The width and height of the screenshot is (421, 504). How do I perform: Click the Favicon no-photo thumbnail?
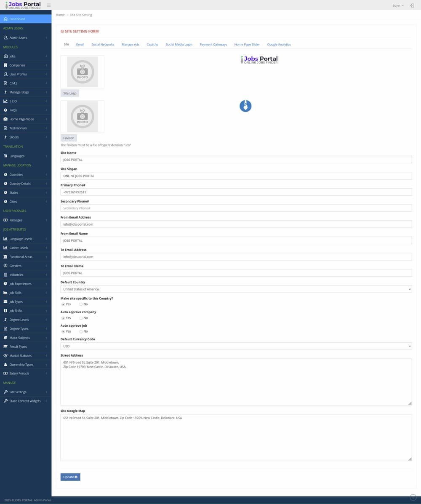pyautogui.click(x=82, y=116)
